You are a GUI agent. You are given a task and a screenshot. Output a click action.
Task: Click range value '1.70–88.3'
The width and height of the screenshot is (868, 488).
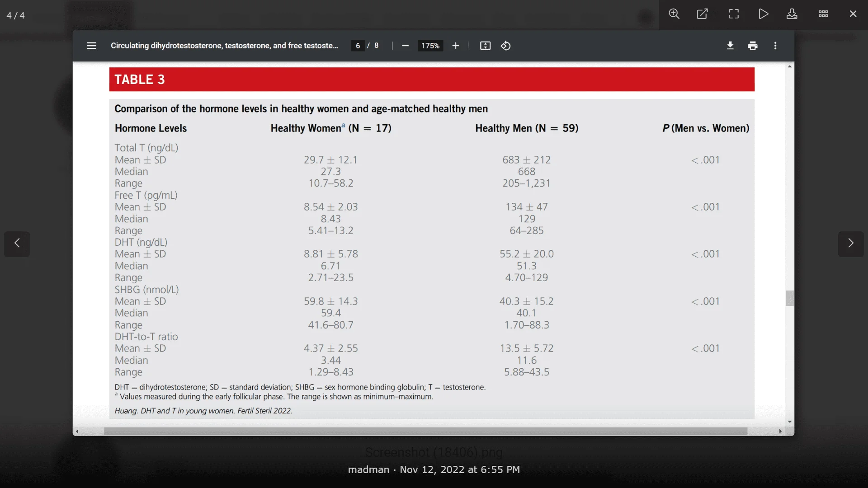click(x=527, y=325)
